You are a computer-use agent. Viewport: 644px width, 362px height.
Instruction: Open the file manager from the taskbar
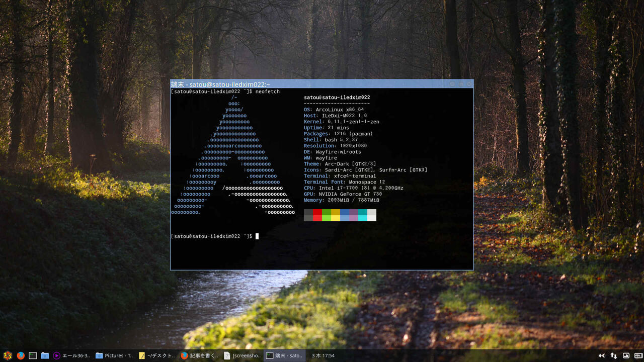click(x=45, y=355)
